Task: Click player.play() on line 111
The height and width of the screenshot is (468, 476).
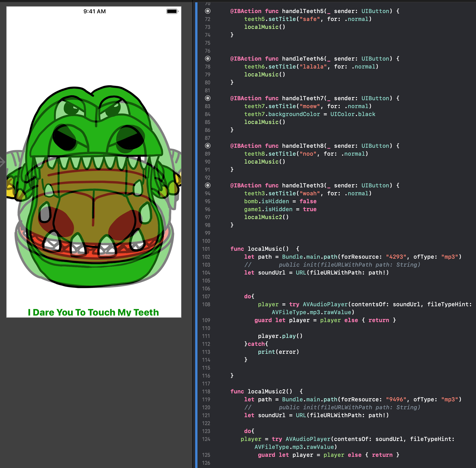Action: click(280, 336)
